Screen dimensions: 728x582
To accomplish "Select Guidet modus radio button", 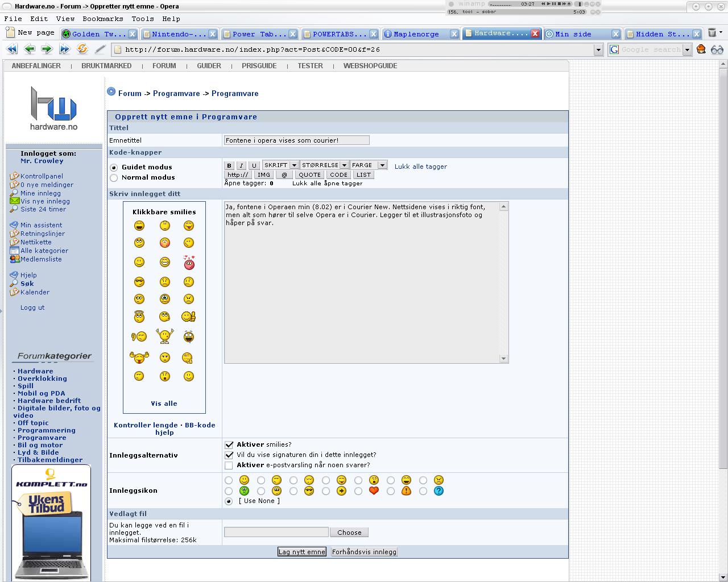I will [114, 168].
